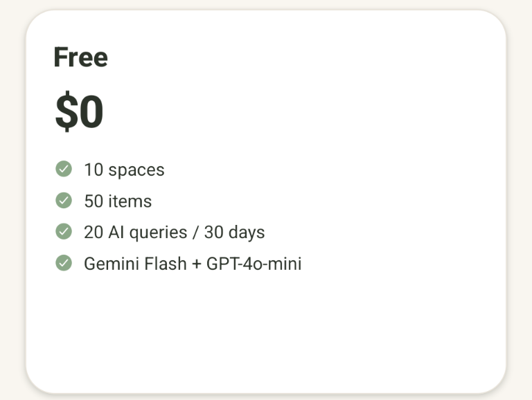
Task: Select the number 50 in the items feature
Action: tap(94, 201)
